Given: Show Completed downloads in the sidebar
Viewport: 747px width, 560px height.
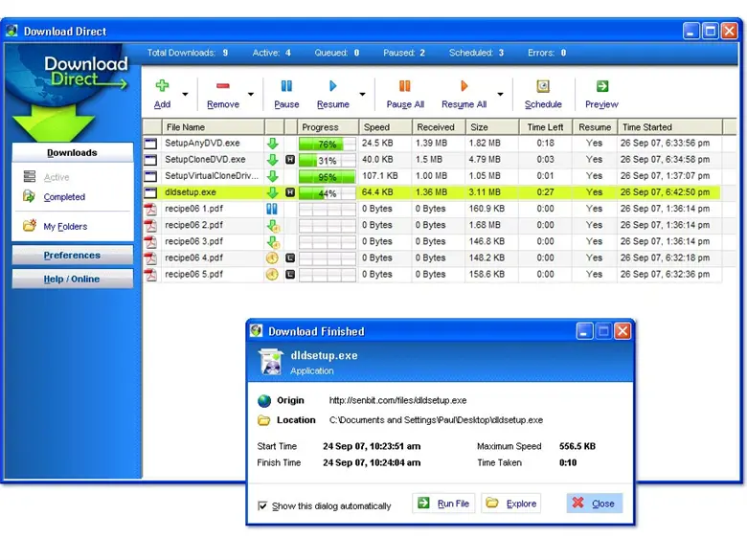Looking at the screenshot, I should [63, 197].
